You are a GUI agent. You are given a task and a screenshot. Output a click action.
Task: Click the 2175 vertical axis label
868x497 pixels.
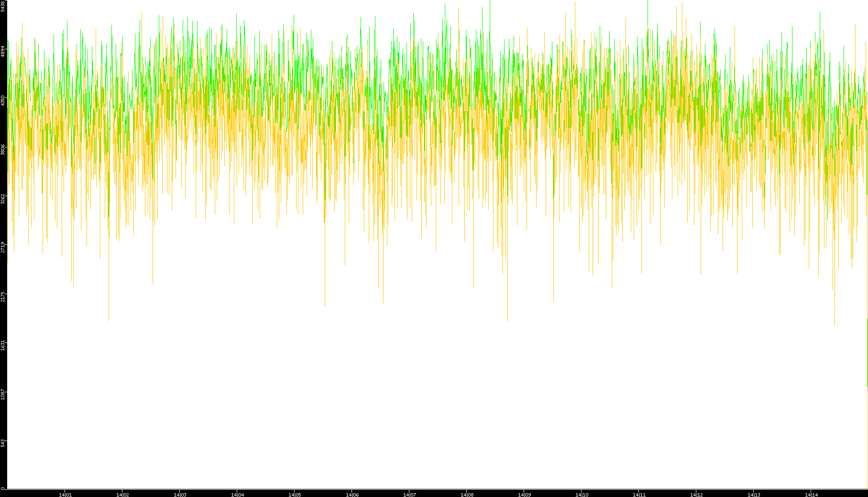[x=3, y=296]
